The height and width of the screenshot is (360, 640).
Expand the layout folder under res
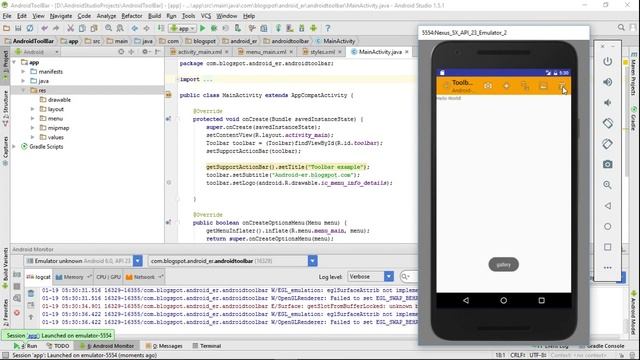coord(33,109)
